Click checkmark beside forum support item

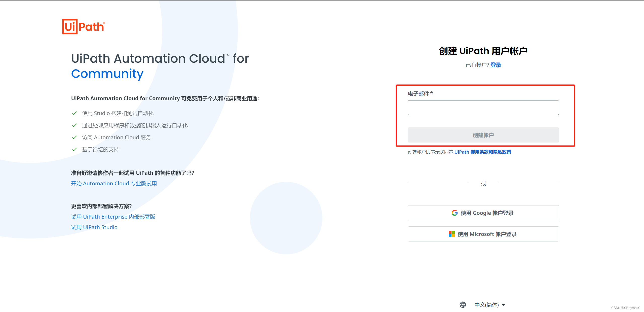[x=74, y=150]
